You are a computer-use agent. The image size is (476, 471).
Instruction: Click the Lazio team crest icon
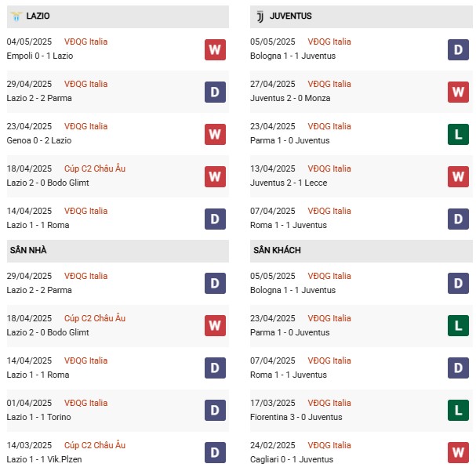click(x=16, y=16)
